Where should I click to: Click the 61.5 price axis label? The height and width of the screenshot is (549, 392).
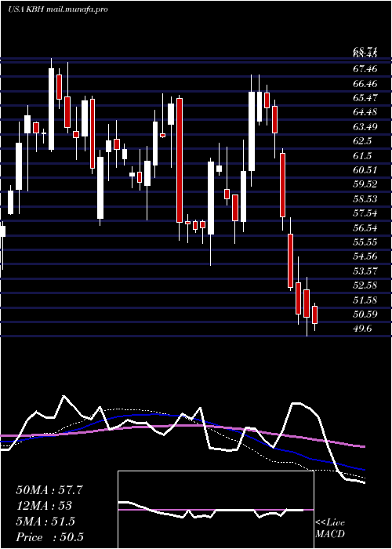[362, 156]
